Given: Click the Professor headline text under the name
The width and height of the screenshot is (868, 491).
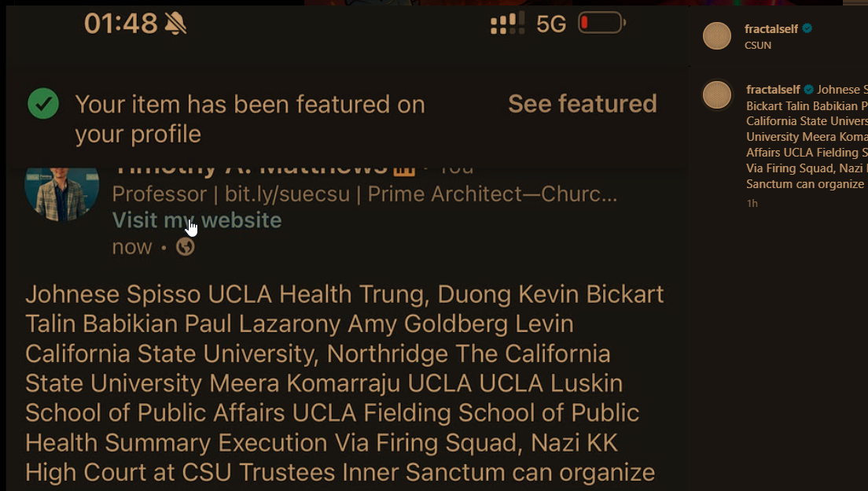Looking at the screenshot, I should point(364,194).
